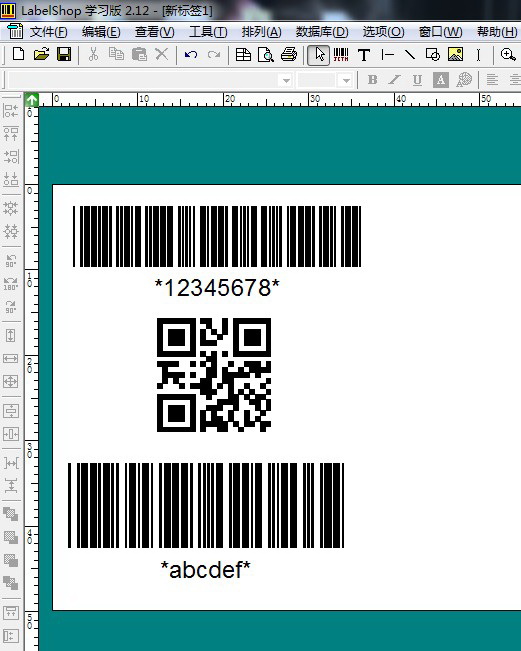
Task: Open the print icon in toolbar
Action: click(289, 55)
